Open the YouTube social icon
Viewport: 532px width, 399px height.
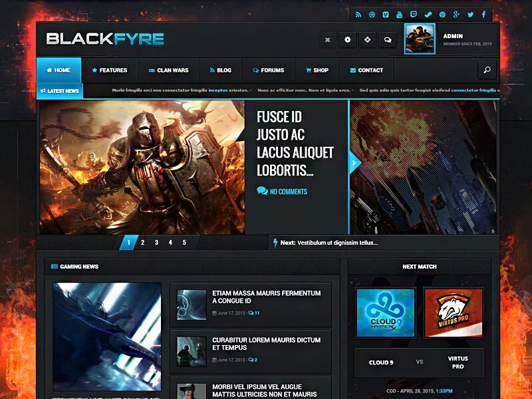(x=400, y=15)
